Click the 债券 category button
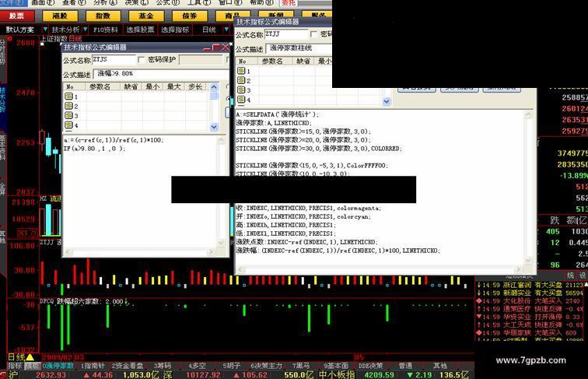Screen dimensions: 588x379 [189, 16]
